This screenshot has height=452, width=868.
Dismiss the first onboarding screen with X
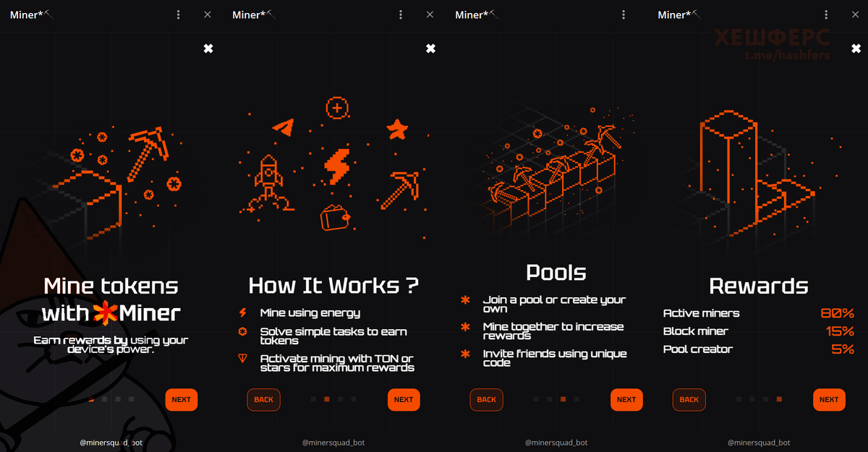point(208,48)
